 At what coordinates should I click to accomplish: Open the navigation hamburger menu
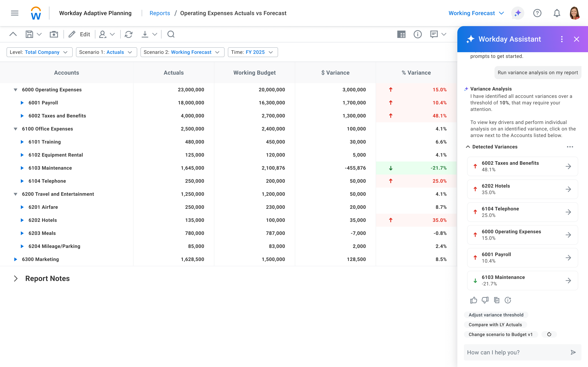point(14,13)
